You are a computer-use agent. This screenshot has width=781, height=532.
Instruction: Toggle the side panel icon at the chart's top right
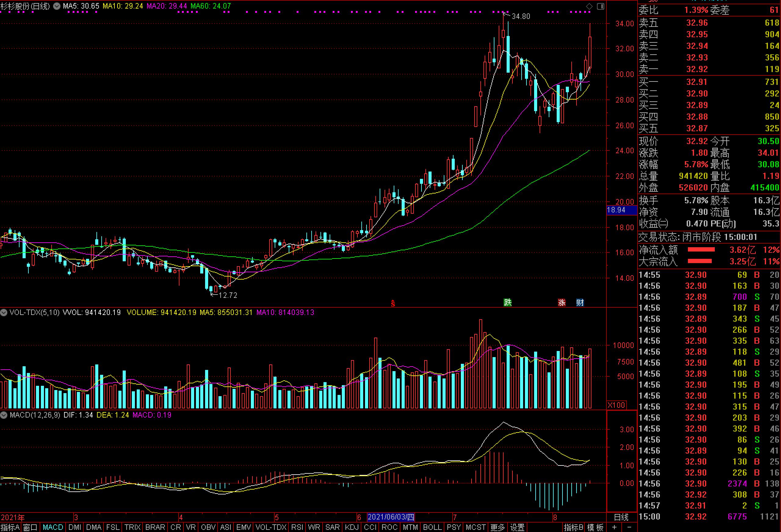[x=601, y=6]
